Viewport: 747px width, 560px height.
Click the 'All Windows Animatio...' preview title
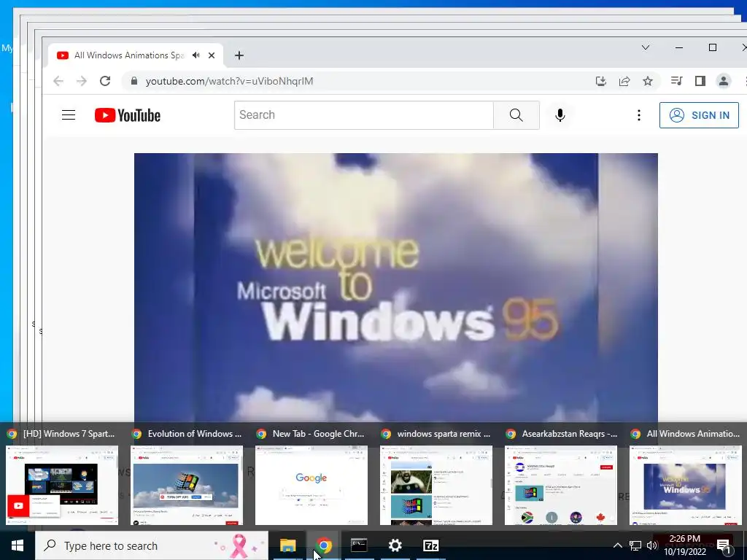pyautogui.click(x=693, y=434)
